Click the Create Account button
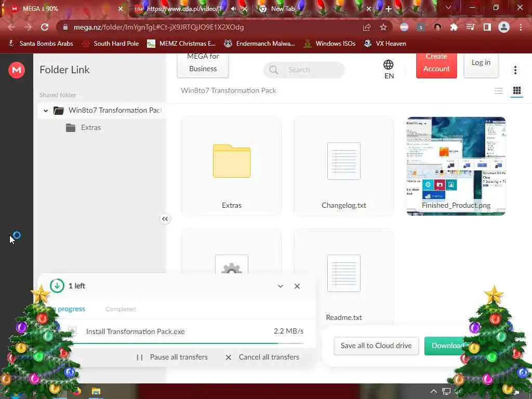This screenshot has width=532, height=399. point(436,65)
